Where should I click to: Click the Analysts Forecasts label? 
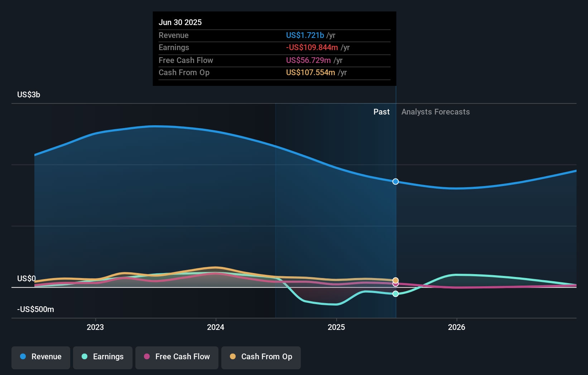point(435,112)
